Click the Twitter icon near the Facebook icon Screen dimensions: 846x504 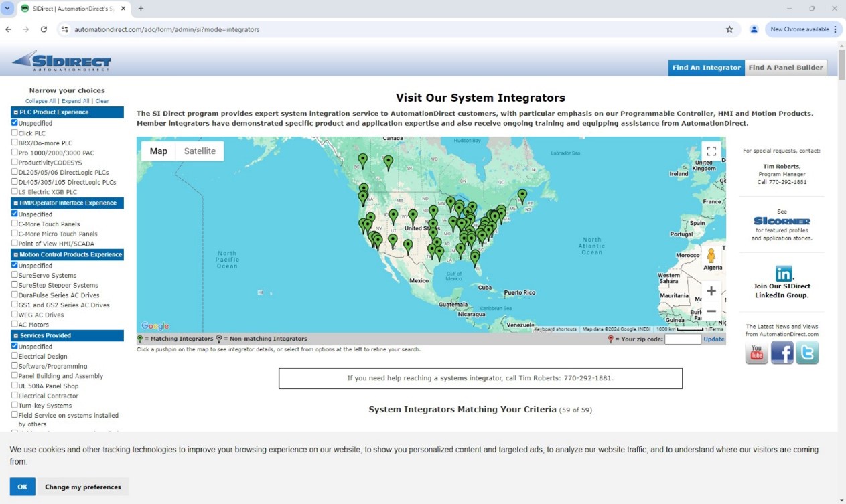pos(807,353)
